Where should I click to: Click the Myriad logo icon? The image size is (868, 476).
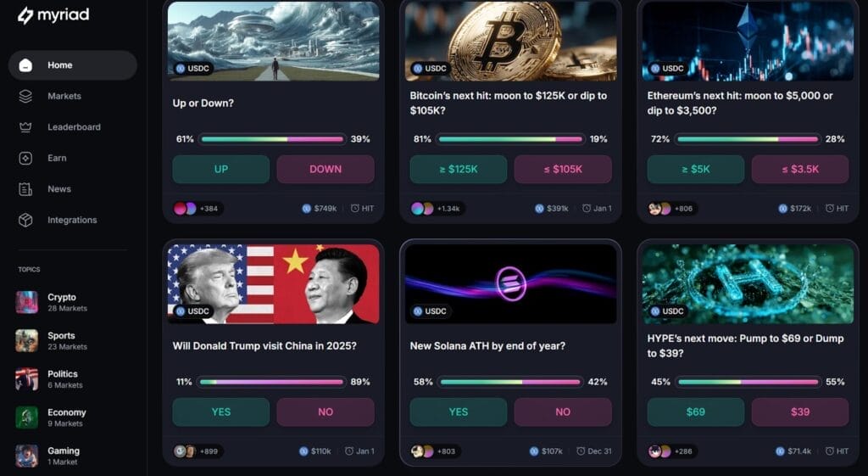tap(25, 15)
